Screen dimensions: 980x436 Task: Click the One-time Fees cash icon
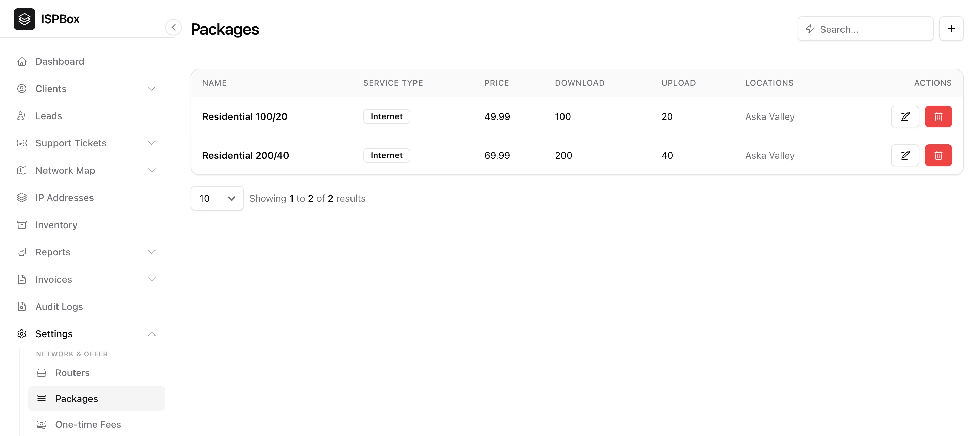pyautogui.click(x=42, y=424)
